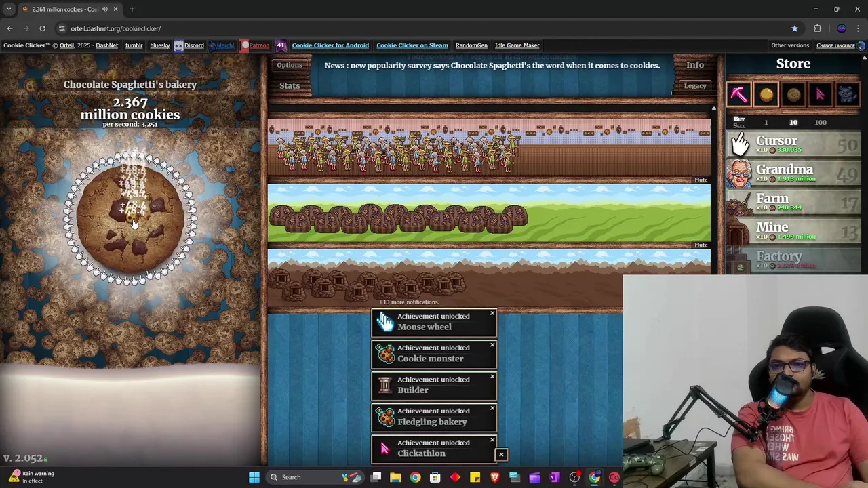Open Cookie Clicker for Android link
The height and width of the screenshot is (488, 868).
pos(330,45)
